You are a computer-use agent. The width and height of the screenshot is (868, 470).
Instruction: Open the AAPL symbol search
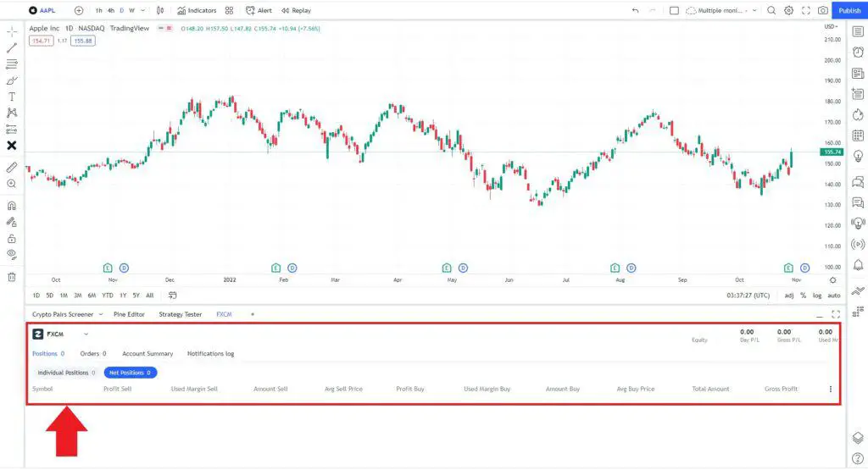tap(42, 10)
